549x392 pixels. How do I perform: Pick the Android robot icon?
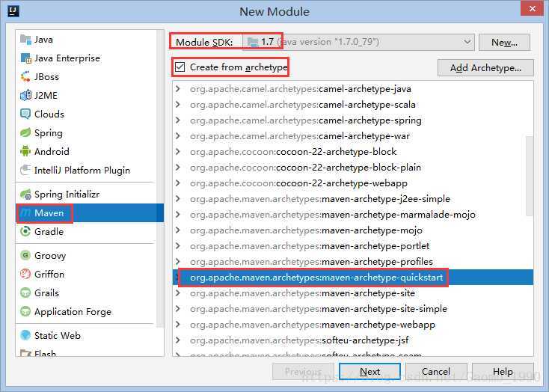pyautogui.click(x=25, y=151)
